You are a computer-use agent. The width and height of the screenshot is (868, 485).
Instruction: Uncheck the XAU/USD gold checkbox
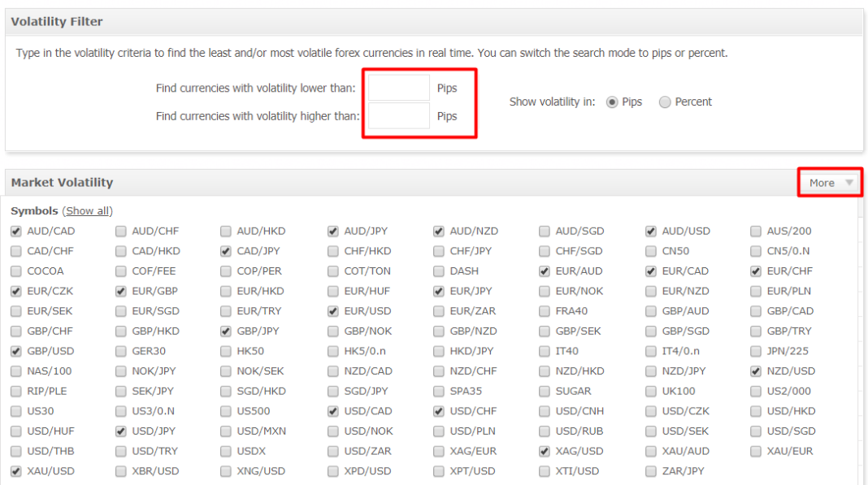pyautogui.click(x=16, y=471)
